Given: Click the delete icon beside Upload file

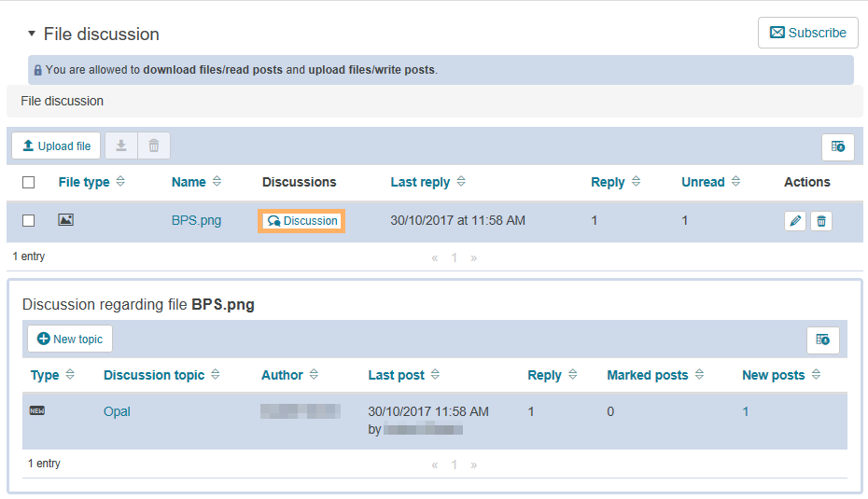Looking at the screenshot, I should pos(154,146).
